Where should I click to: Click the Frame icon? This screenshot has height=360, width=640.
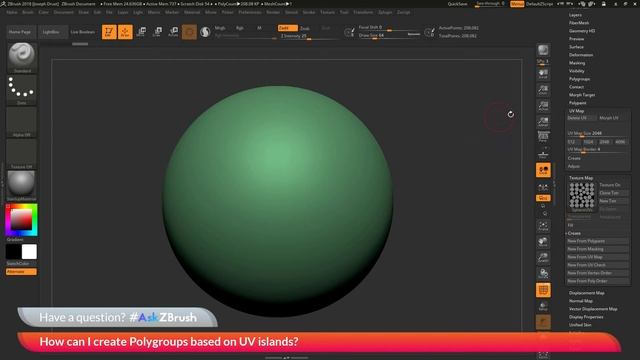click(543, 226)
